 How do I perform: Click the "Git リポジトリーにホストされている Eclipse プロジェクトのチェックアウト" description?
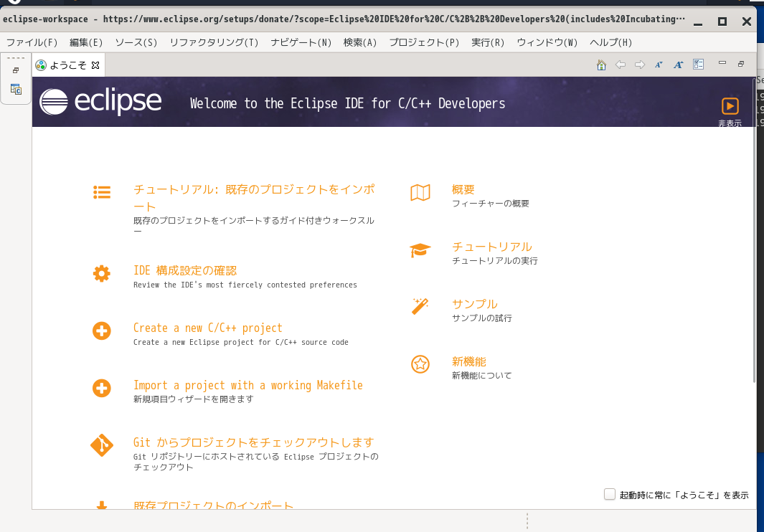tap(256, 462)
